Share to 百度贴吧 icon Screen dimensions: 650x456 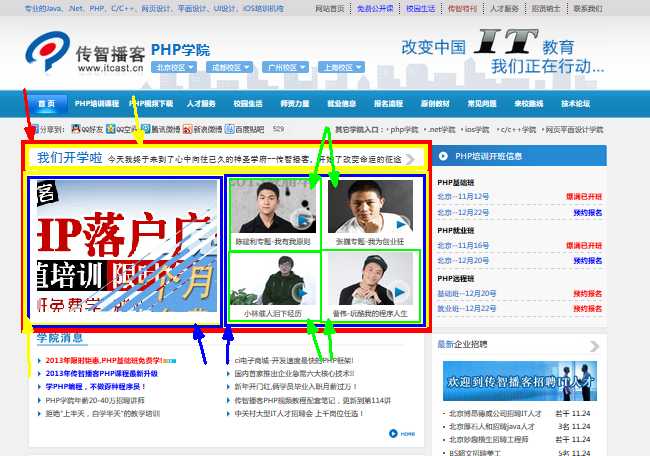coord(229,129)
